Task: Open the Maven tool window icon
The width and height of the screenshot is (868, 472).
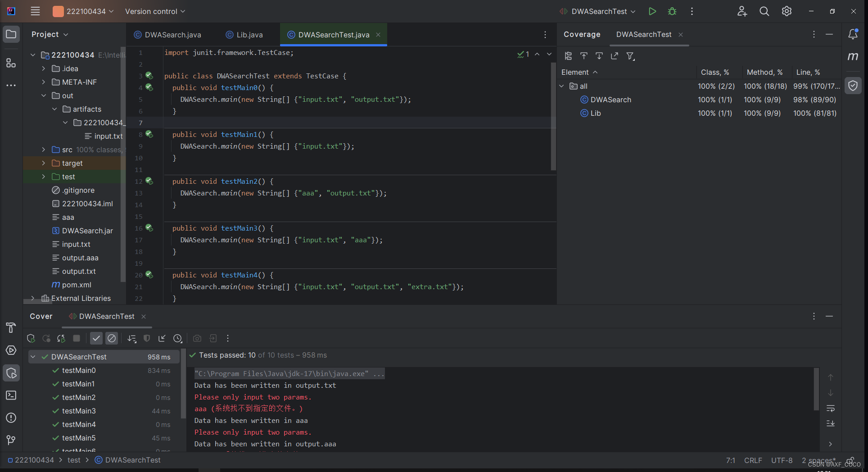Action: pos(853,56)
